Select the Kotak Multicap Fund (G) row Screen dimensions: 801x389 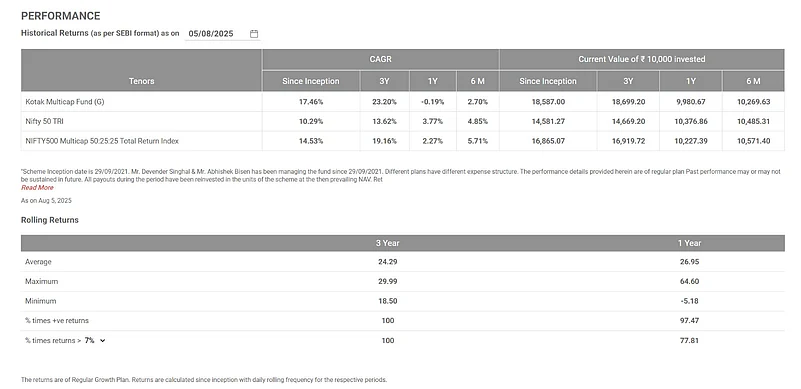pos(403,102)
